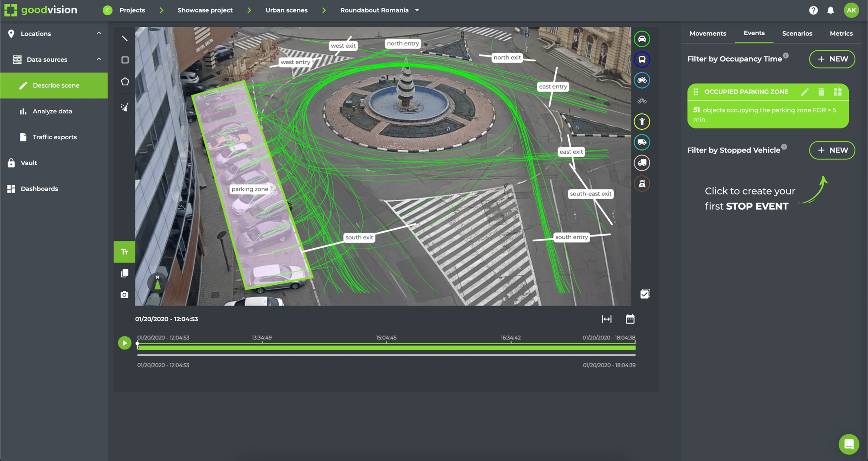Select the south-east exit label
The width and height of the screenshot is (868, 461).
591,194
